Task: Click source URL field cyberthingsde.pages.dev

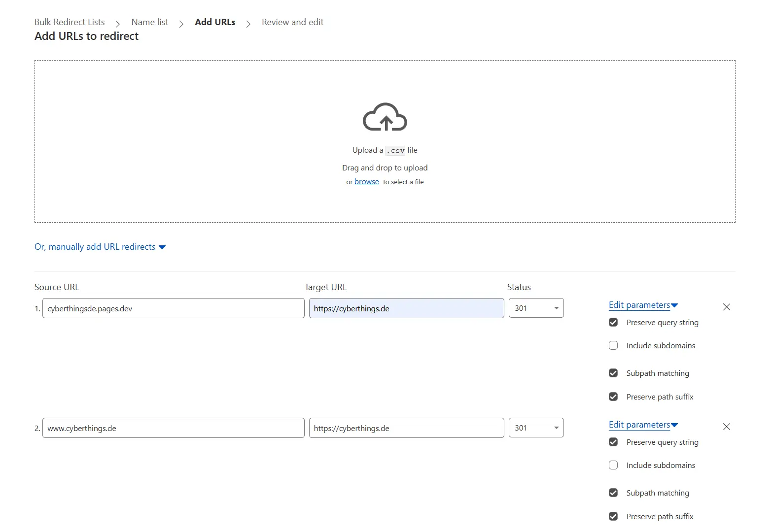Action: [174, 308]
